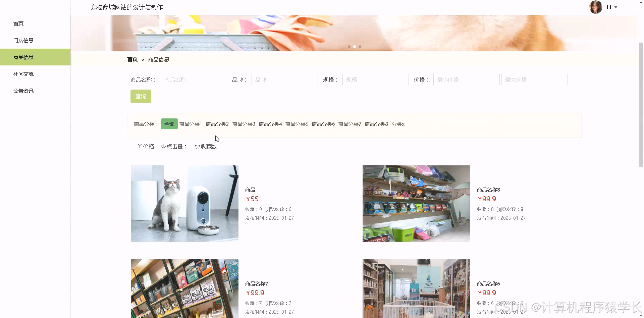Click the site title 宠物商城网站的设计与制作
The height and width of the screenshot is (318, 644).
pos(127,7)
